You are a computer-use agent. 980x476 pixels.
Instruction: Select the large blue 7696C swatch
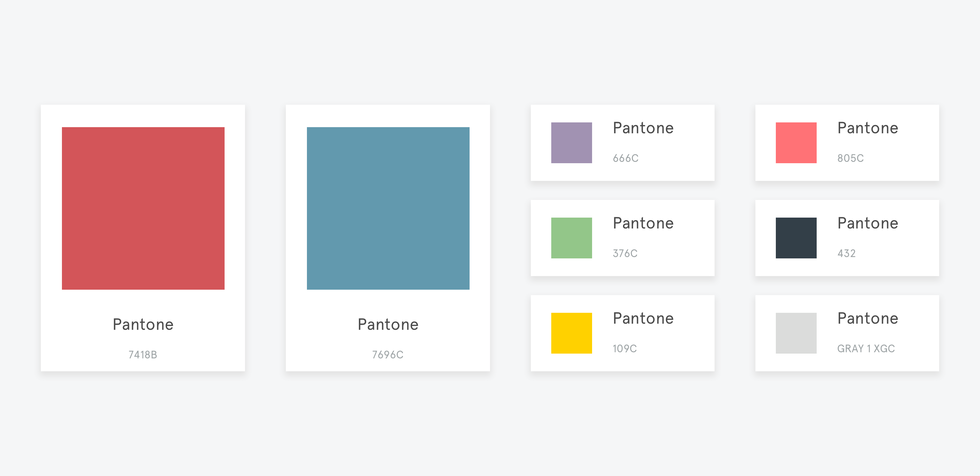coord(388,208)
